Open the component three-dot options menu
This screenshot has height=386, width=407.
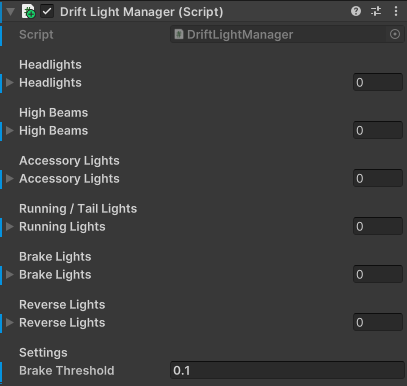click(x=396, y=11)
